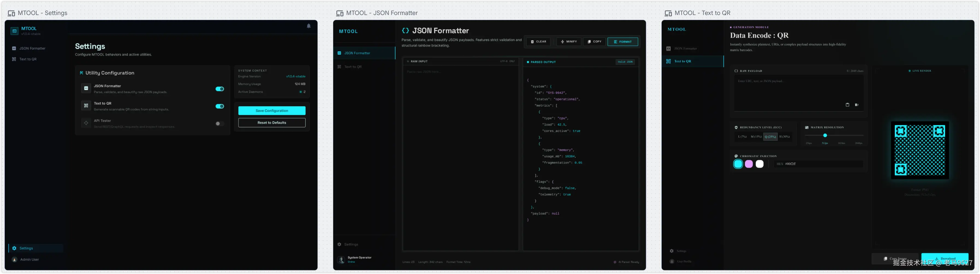Click the Valid JSON status badge
This screenshot has width=980, height=274.
(625, 62)
